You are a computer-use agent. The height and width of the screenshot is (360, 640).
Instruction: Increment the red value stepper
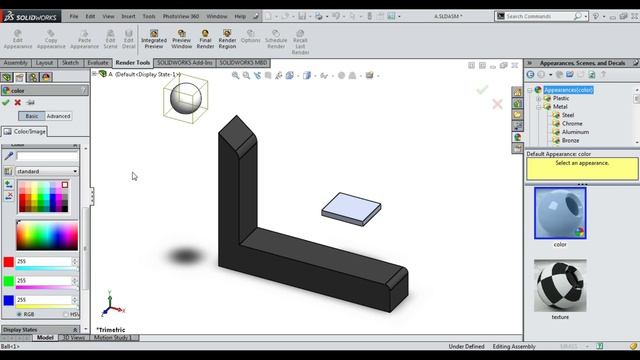pos(75,259)
